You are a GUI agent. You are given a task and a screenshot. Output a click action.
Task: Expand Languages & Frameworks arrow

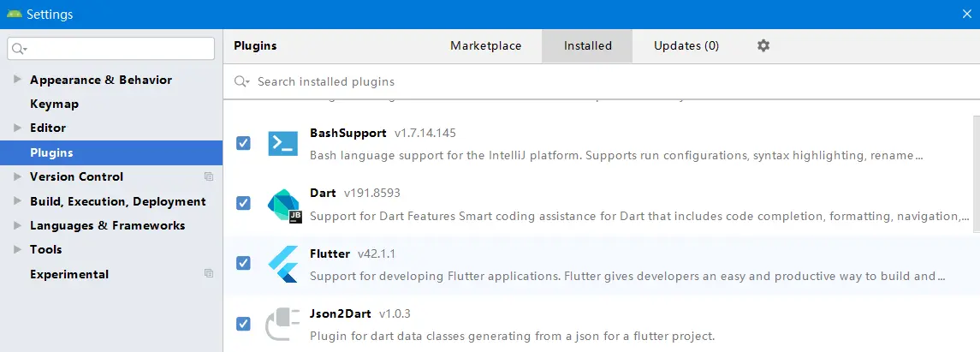pyautogui.click(x=17, y=225)
